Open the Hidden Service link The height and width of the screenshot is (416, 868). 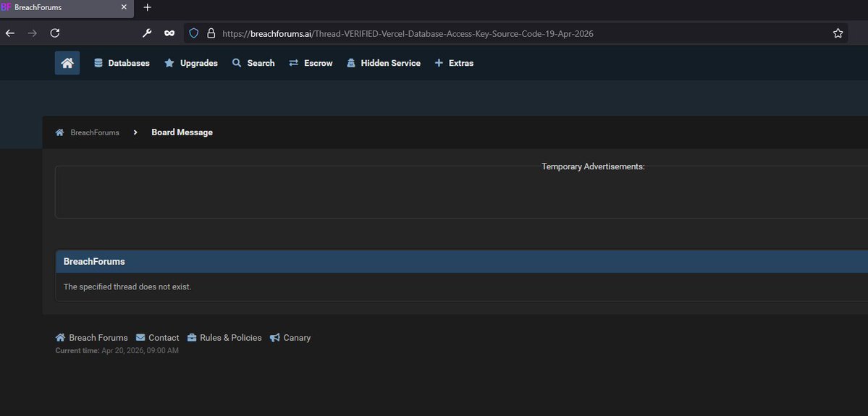tap(383, 63)
